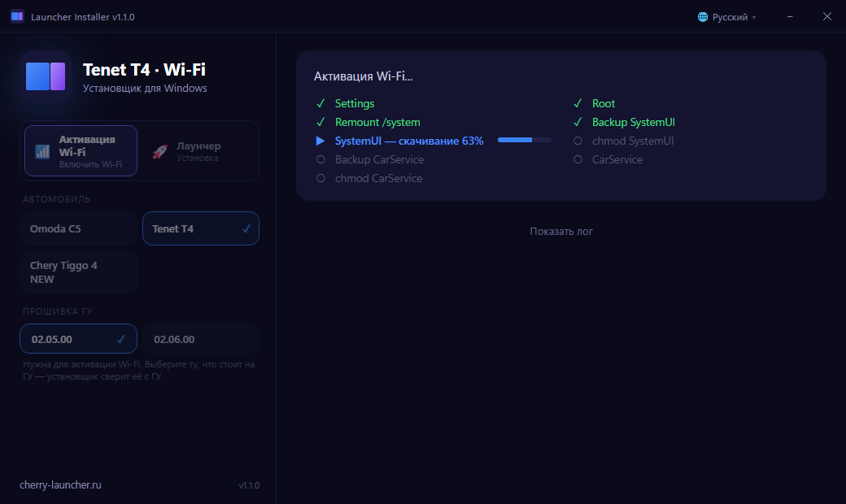Click the rocket launcher icon
The height and width of the screenshot is (504, 846).
[159, 151]
